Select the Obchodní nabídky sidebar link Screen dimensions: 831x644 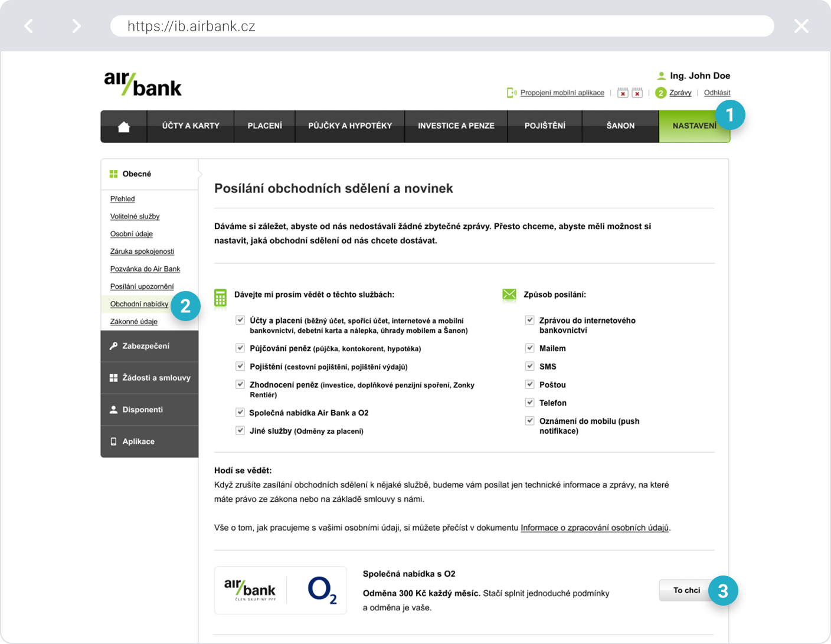point(139,304)
